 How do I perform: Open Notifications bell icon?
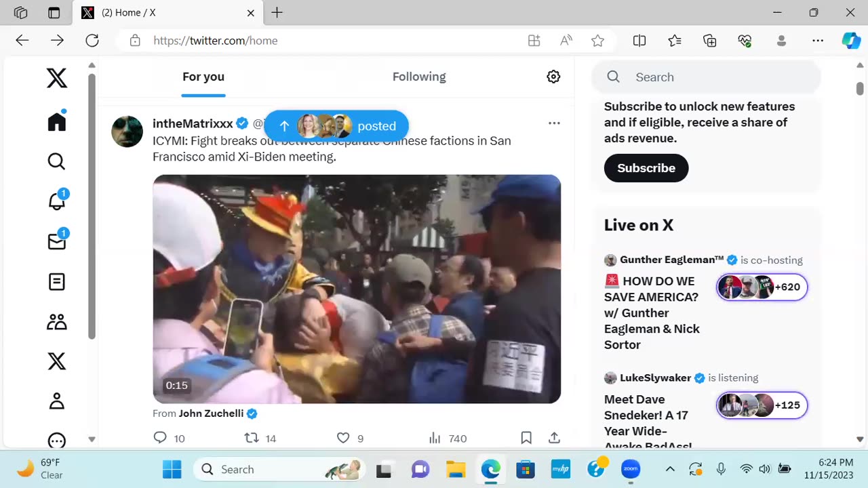tap(57, 200)
